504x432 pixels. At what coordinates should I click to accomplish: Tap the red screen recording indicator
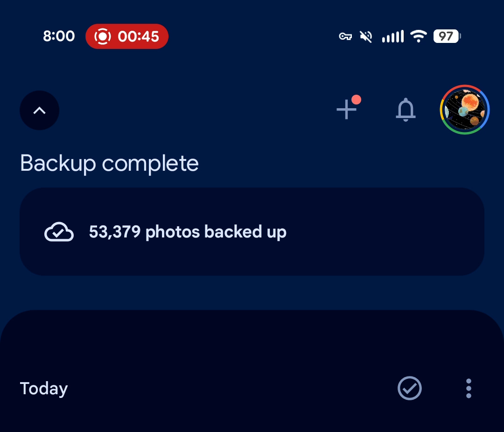[127, 36]
